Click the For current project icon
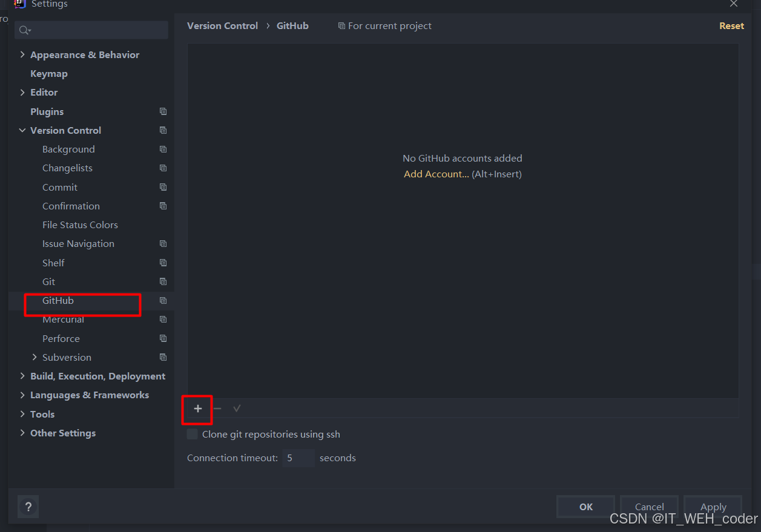Image resolution: width=761 pixels, height=532 pixels. click(341, 26)
